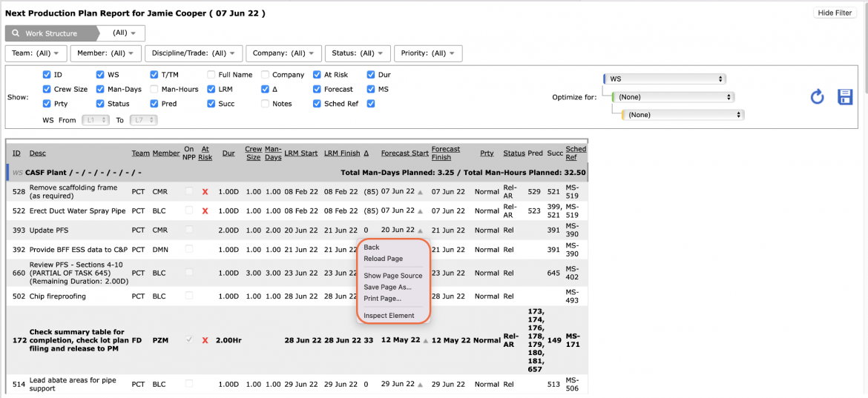
Task: Open the Company filter dropdown
Action: (x=283, y=53)
